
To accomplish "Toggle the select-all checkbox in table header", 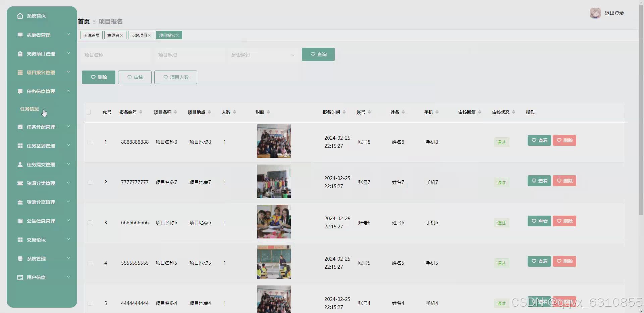I will point(88,112).
